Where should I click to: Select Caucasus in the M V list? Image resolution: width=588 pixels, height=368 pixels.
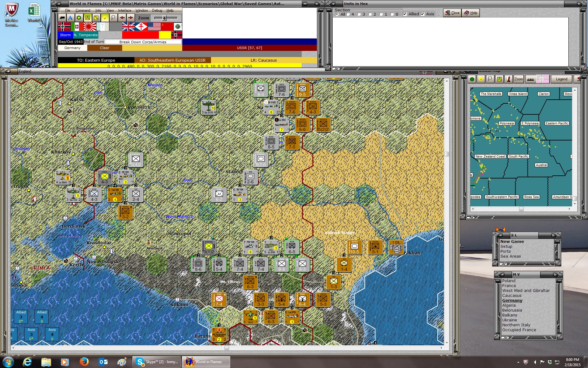512,296
